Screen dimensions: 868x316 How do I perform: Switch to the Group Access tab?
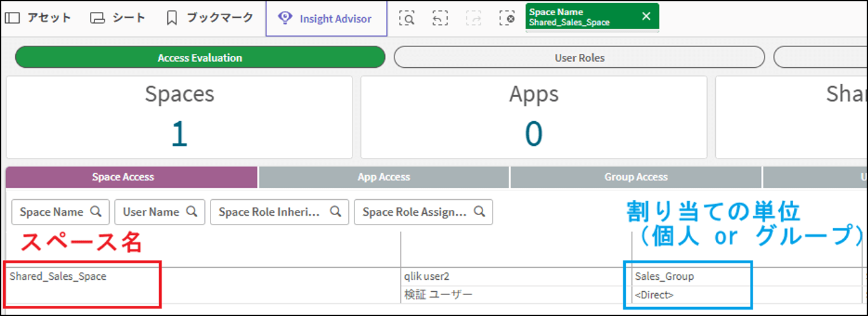635,178
